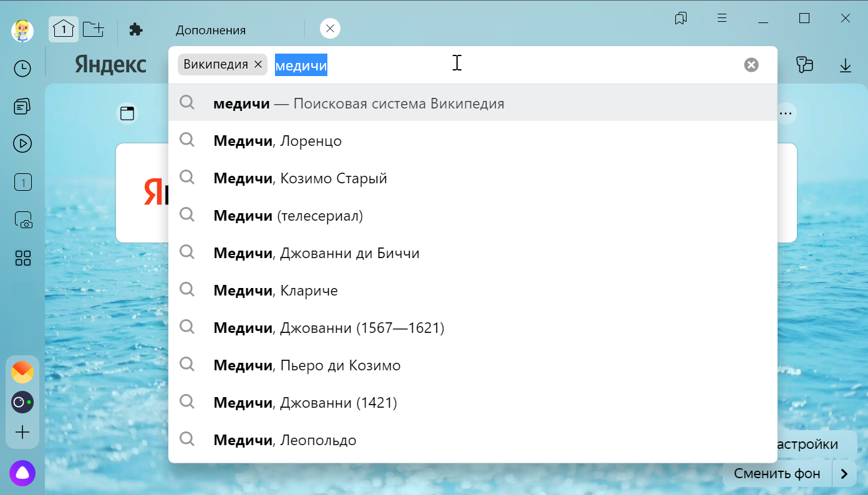Click the Alice voice assistant purple icon
Viewport: 868px width, 495px height.
[x=22, y=474]
